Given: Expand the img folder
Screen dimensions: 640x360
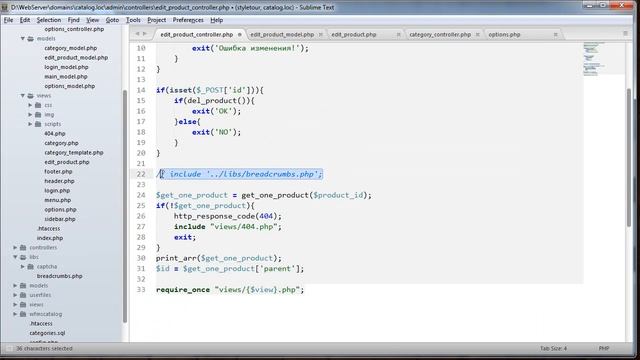Looking at the screenshot, I should pyautogui.click(x=30, y=115).
